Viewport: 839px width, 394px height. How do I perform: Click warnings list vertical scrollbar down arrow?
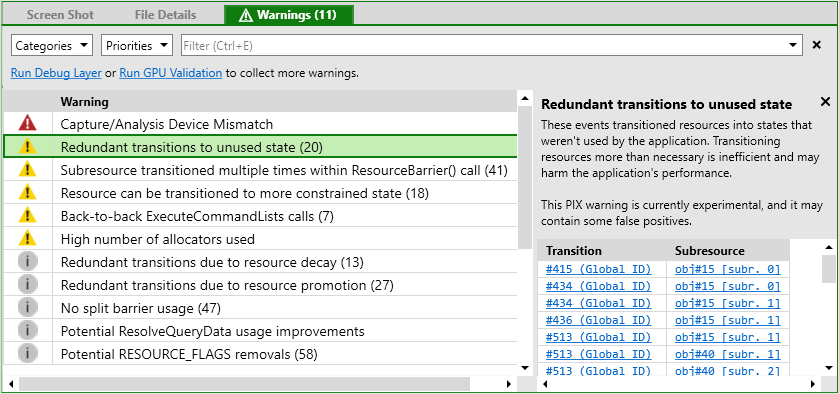525,367
